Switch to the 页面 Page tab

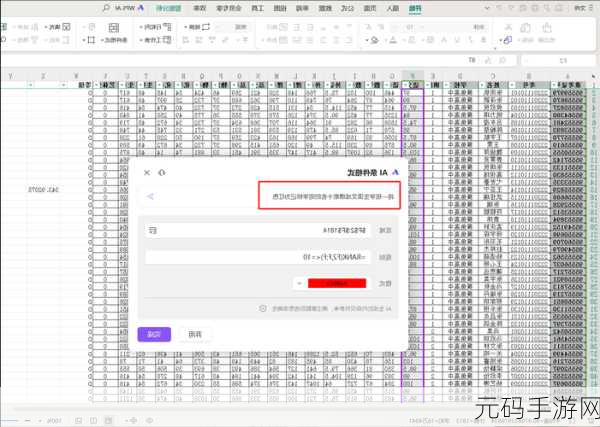click(x=370, y=8)
